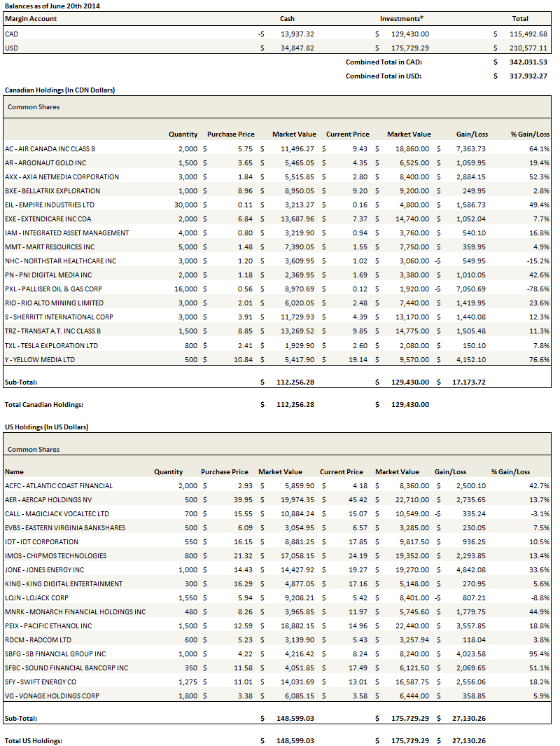Select the AC - Air Canada row name
This screenshot has height=746, width=560.
click(x=50, y=148)
